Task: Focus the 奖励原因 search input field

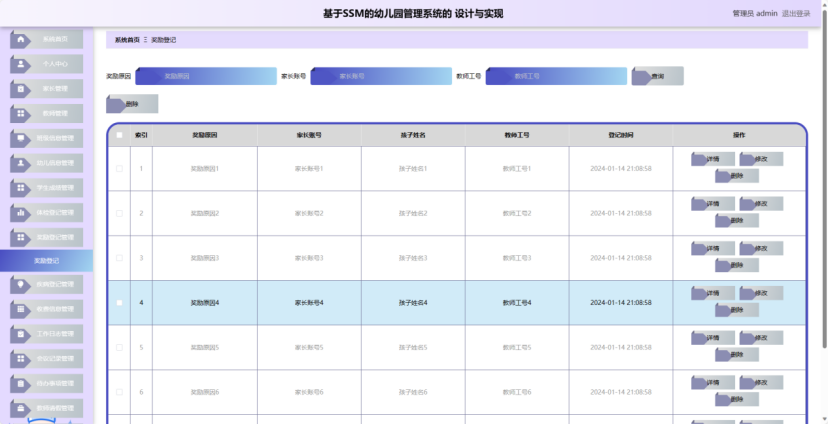Action: point(206,76)
